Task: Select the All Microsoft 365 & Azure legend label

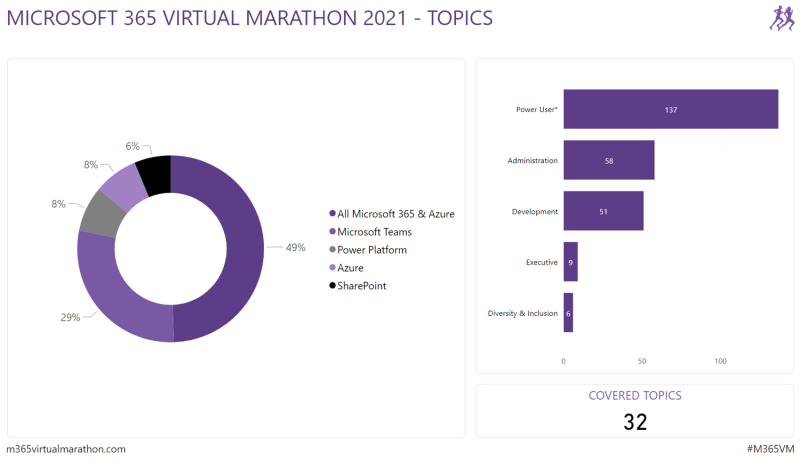Action: tap(395, 214)
